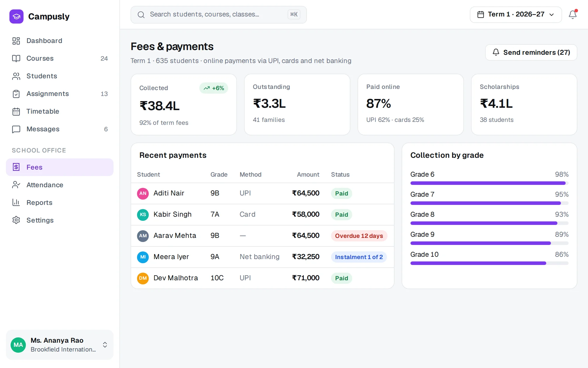Click the Scholarships ₹4.1L value
The height and width of the screenshot is (368, 588).
pos(496,104)
